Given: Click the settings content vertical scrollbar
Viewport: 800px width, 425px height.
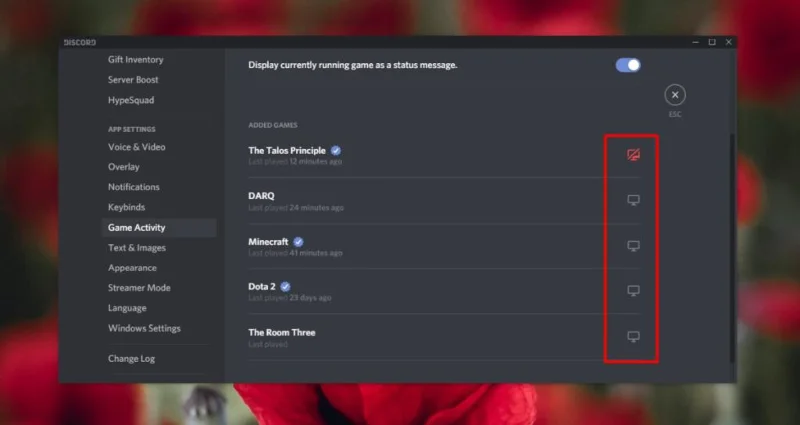Looking at the screenshot, I should [733, 248].
